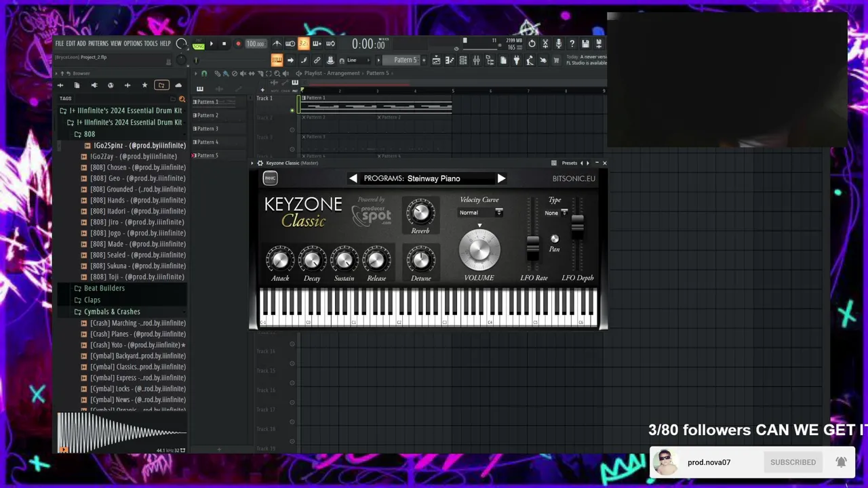Click the prod.nova07 channel avatar
The width and height of the screenshot is (868, 488).
click(665, 462)
